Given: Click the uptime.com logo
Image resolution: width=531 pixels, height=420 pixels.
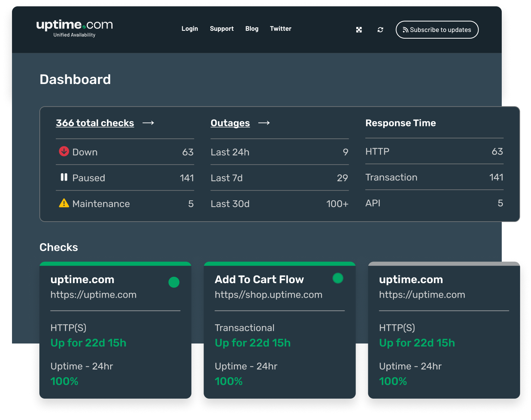Looking at the screenshot, I should 74,28.
